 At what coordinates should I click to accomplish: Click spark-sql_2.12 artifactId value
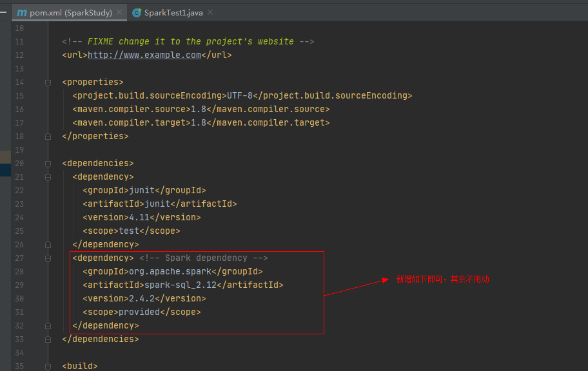coord(181,285)
